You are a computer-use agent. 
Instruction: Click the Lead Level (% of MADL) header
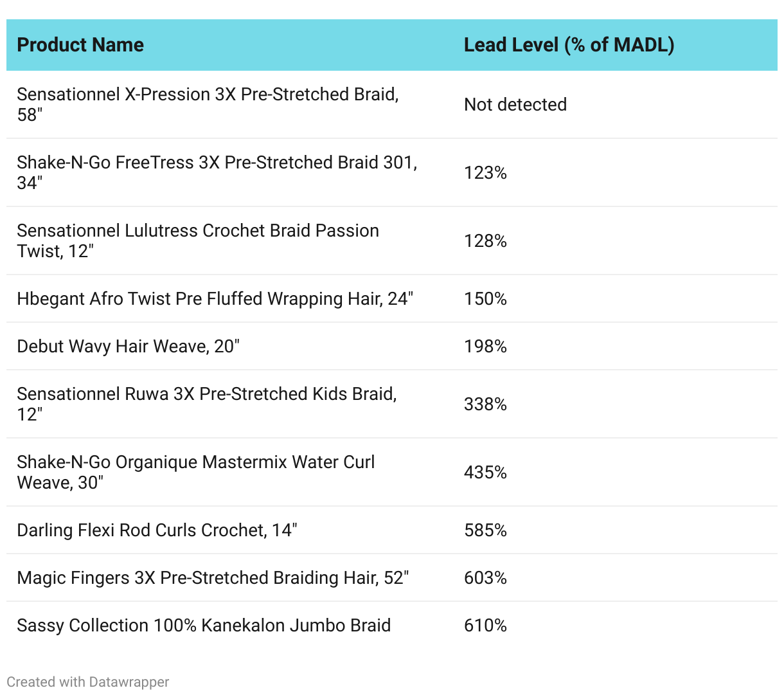click(x=569, y=45)
